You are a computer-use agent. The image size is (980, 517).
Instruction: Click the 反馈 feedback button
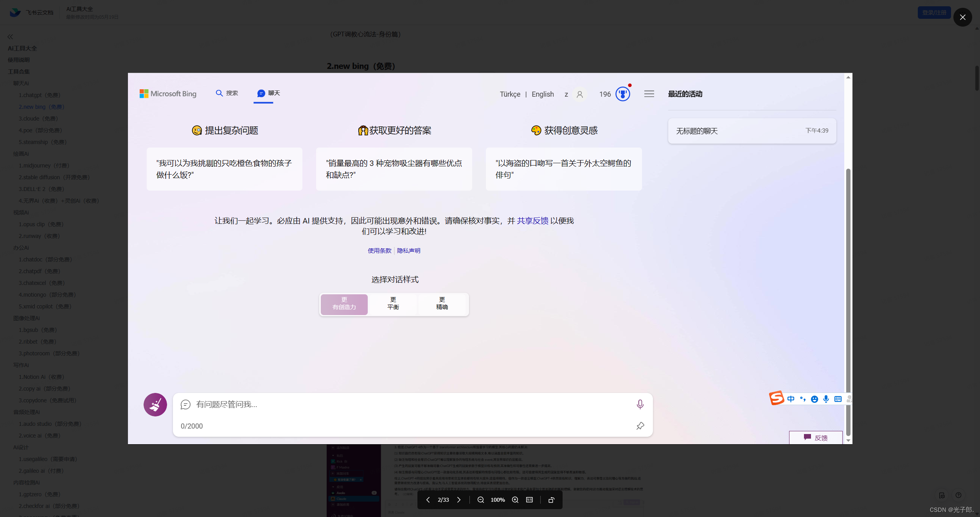(x=816, y=438)
